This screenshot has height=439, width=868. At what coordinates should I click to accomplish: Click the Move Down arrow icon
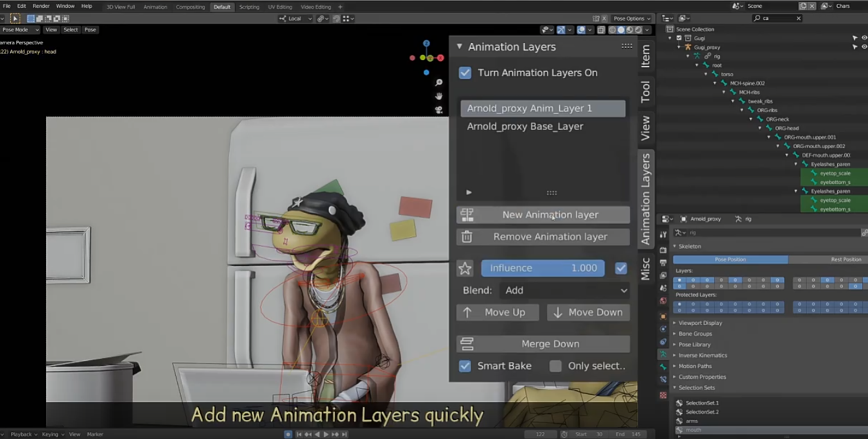click(x=557, y=313)
